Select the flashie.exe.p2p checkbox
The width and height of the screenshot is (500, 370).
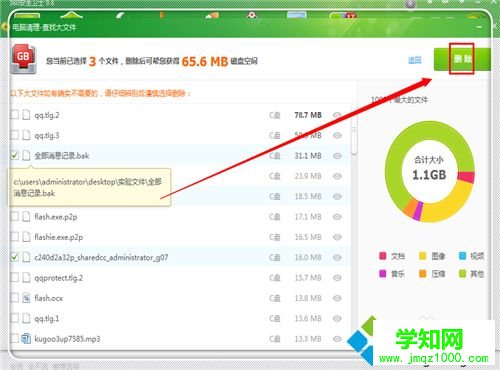pos(15,237)
